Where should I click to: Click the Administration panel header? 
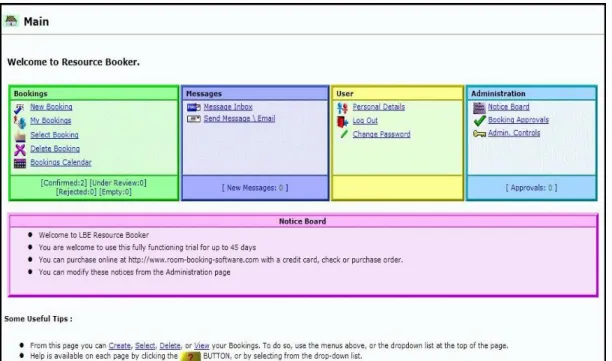(x=531, y=94)
